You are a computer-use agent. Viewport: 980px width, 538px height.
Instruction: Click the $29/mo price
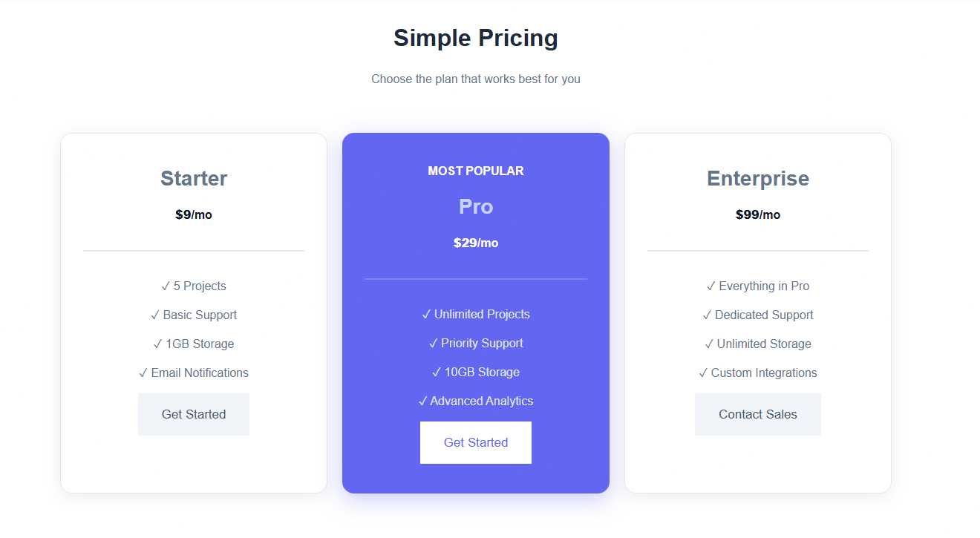476,243
